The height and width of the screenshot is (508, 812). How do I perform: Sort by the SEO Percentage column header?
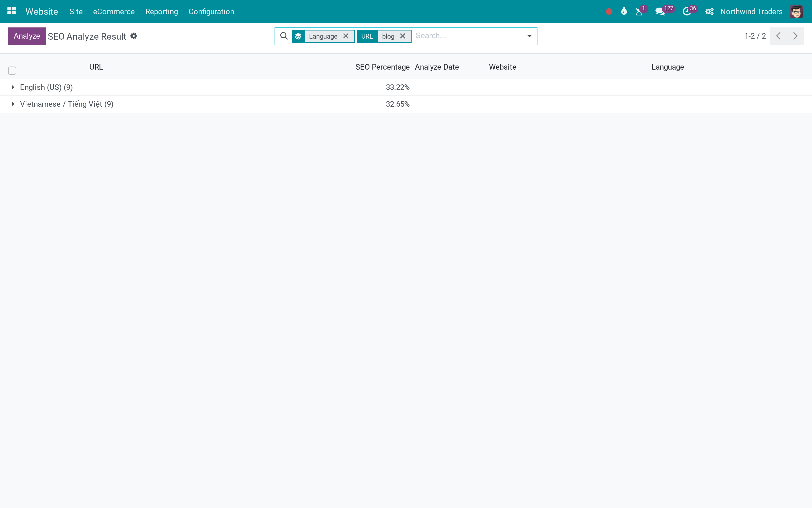coord(382,67)
